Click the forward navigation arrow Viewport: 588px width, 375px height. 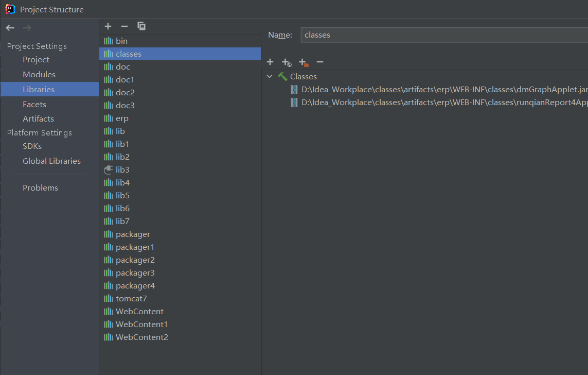click(27, 28)
